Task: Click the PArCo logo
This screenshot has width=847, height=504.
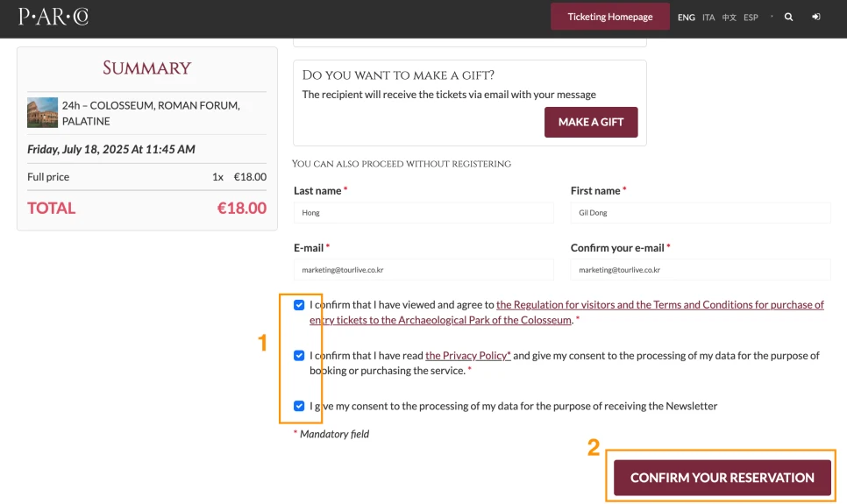Action: pos(53,17)
